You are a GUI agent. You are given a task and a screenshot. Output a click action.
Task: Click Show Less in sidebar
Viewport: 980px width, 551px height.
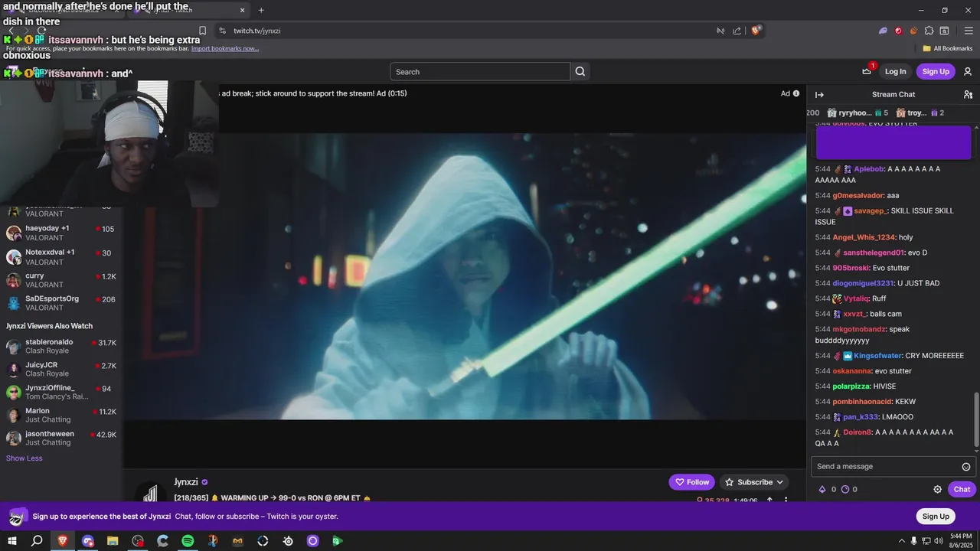tap(24, 458)
